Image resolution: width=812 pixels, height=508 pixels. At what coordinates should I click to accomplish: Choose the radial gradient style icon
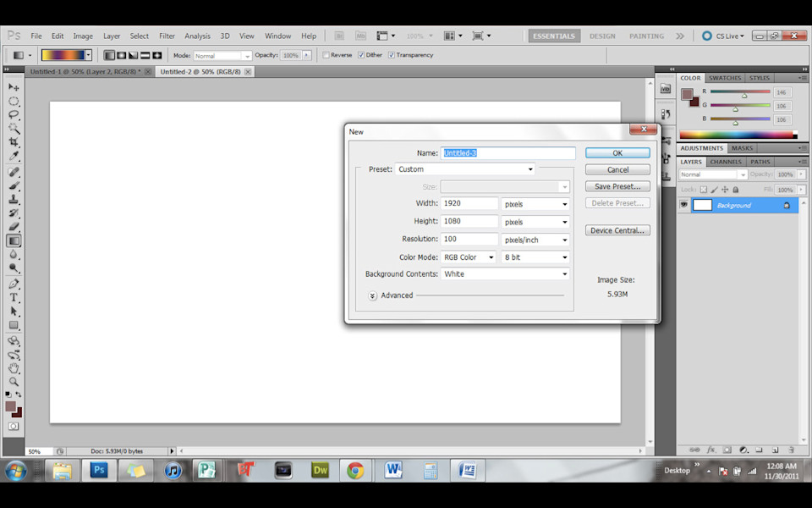point(122,55)
